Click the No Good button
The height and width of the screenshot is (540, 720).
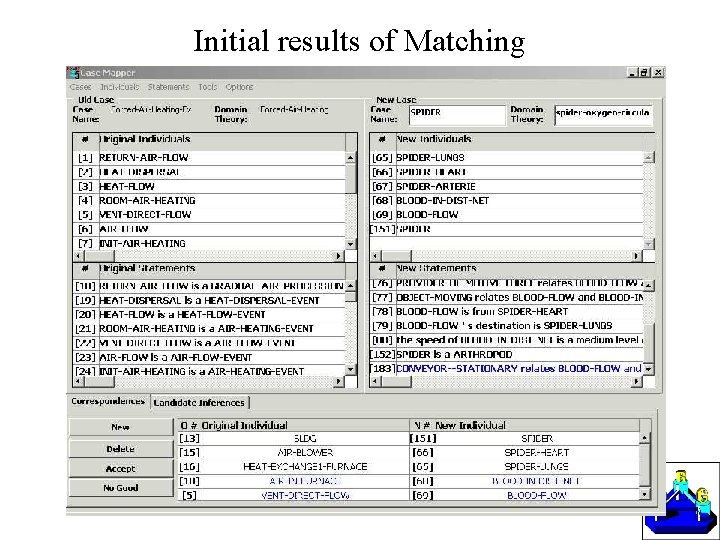120,488
